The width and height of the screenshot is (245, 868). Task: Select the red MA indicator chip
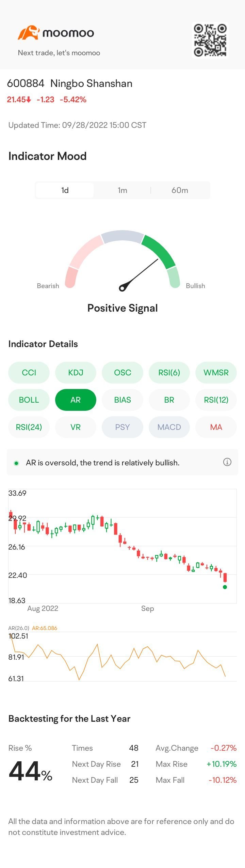tap(216, 427)
